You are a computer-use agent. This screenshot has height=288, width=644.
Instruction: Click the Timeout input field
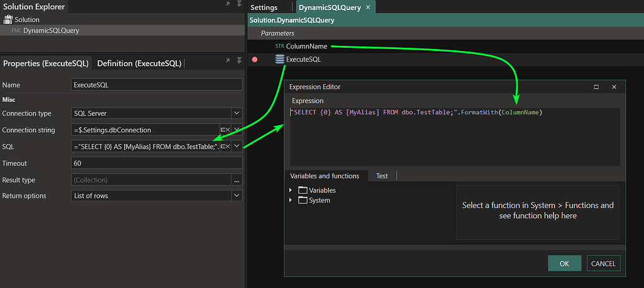pos(157,163)
